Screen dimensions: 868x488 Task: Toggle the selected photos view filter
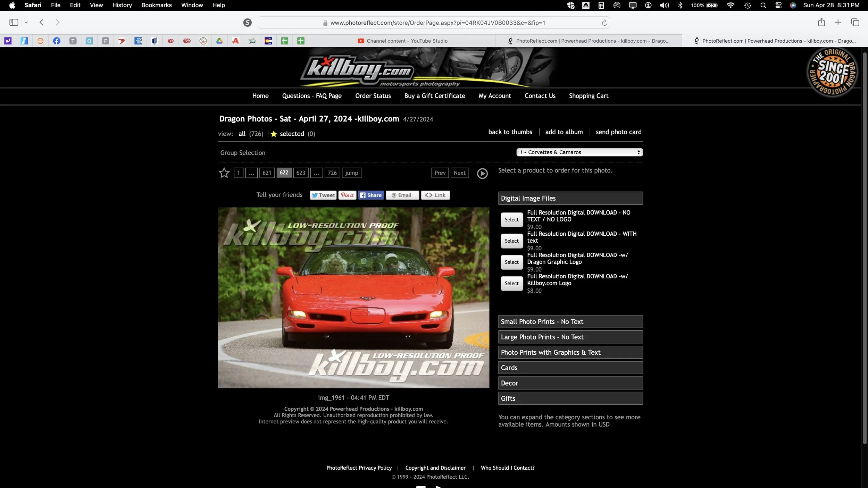click(292, 134)
